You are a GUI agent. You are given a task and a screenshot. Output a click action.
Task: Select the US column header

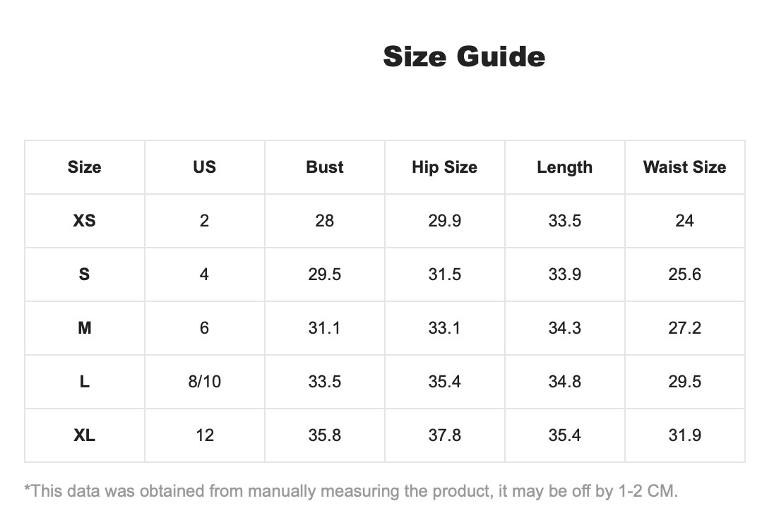tap(204, 167)
